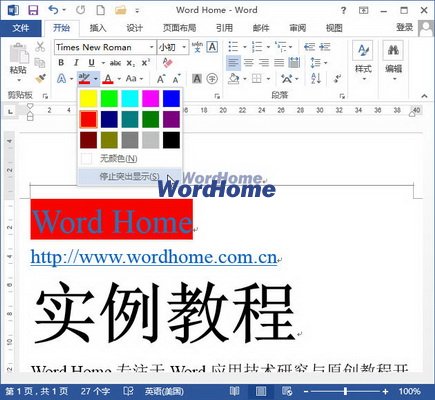Image resolution: width=435 pixels, height=400 pixels.
Task: Toggle Underline formatting
Action: 91,63
